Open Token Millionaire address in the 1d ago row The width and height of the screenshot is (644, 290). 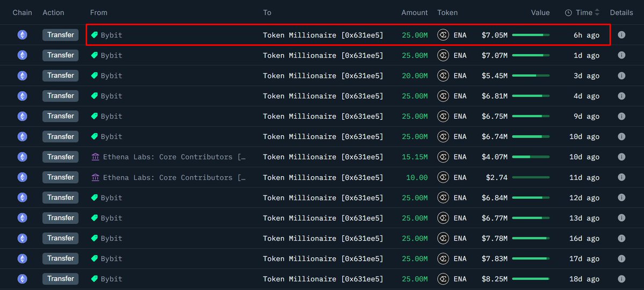tap(323, 55)
